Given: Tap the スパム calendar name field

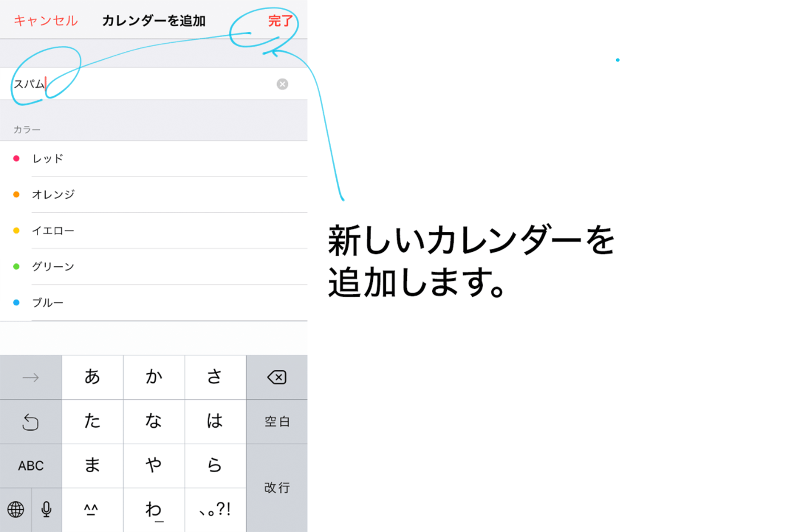Looking at the screenshot, I should tap(154, 84).
